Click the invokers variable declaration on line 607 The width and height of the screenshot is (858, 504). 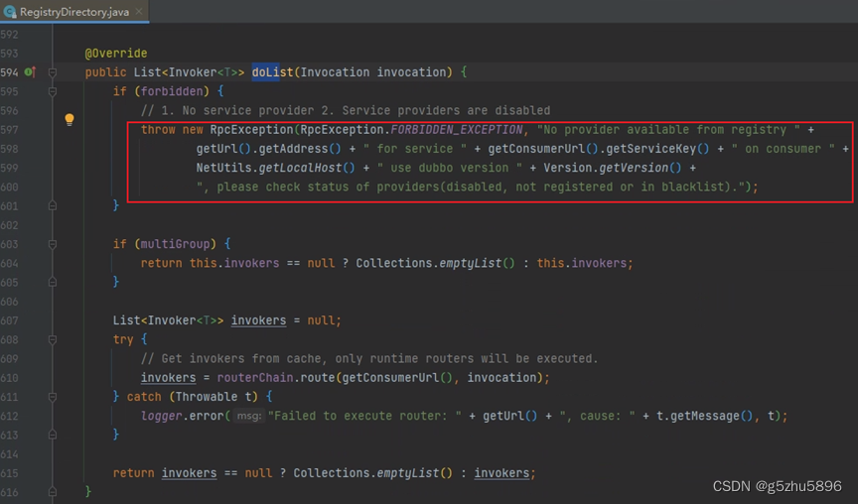coord(258,320)
